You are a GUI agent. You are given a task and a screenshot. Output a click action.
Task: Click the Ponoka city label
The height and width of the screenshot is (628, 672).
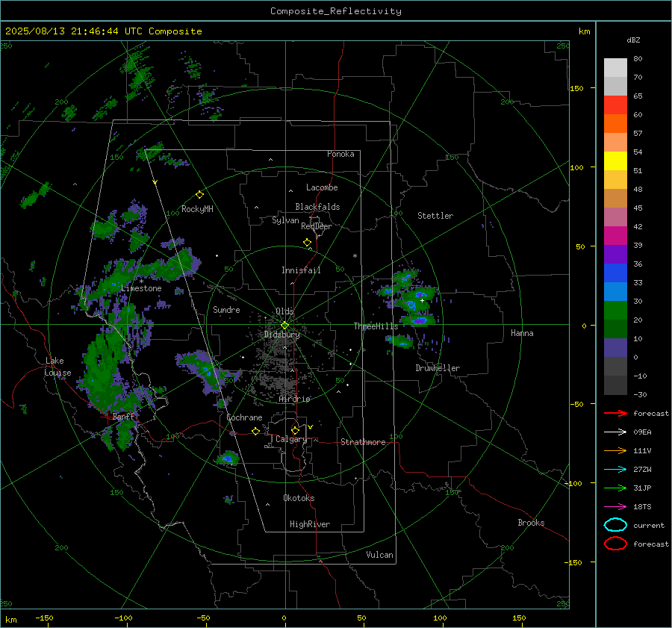(x=340, y=154)
